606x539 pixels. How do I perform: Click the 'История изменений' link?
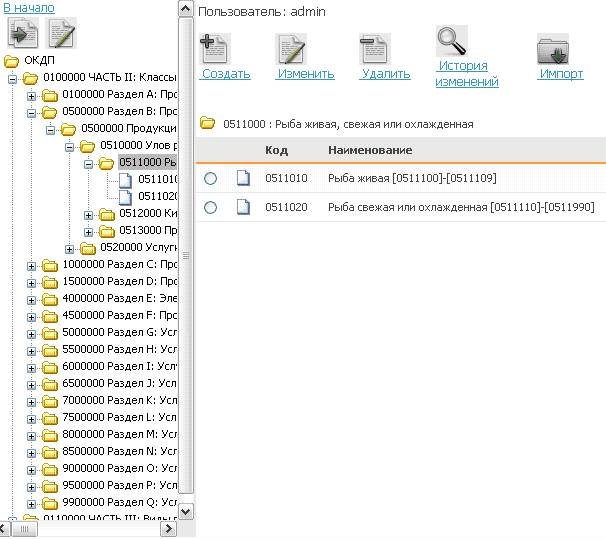[466, 74]
